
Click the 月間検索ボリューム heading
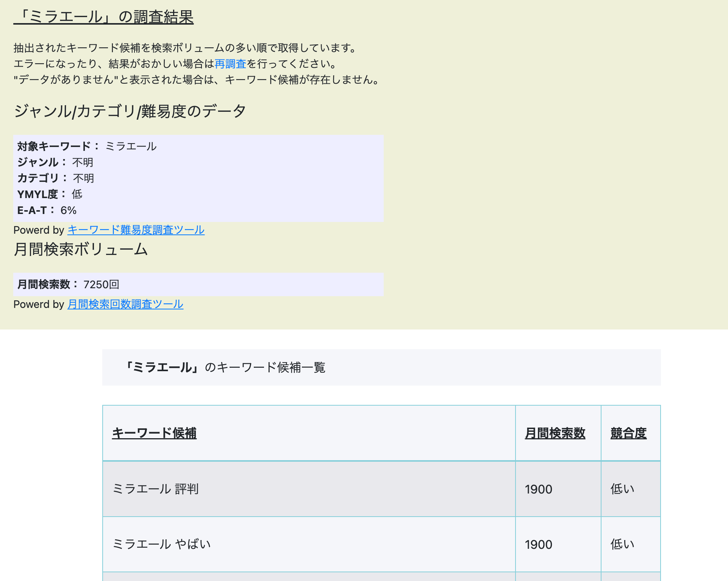(x=81, y=249)
